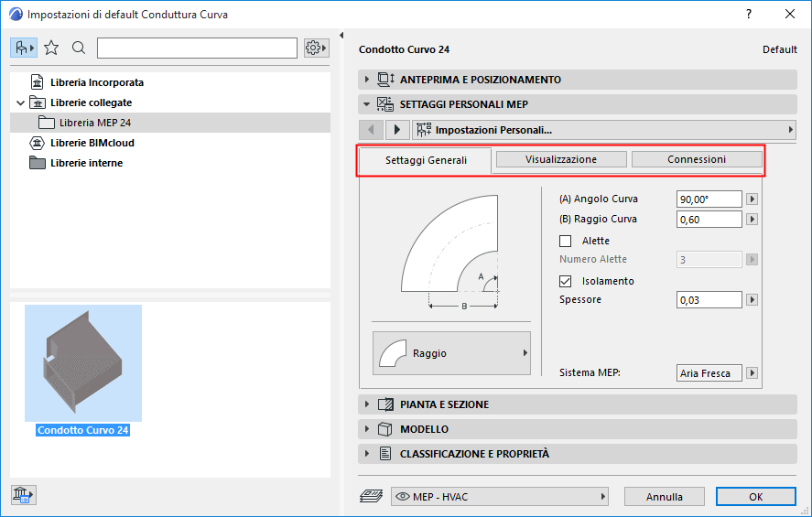Click the magnifier search icon
This screenshot has width=812, height=517.
click(79, 48)
